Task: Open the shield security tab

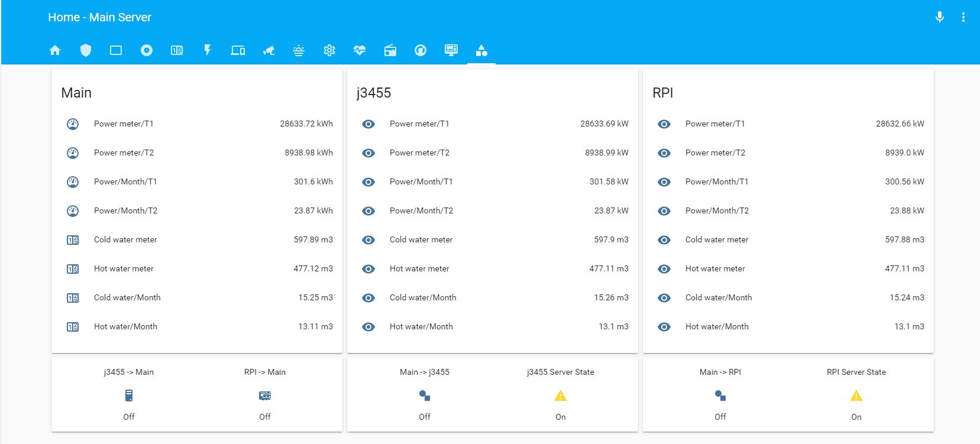Action: coord(86,50)
